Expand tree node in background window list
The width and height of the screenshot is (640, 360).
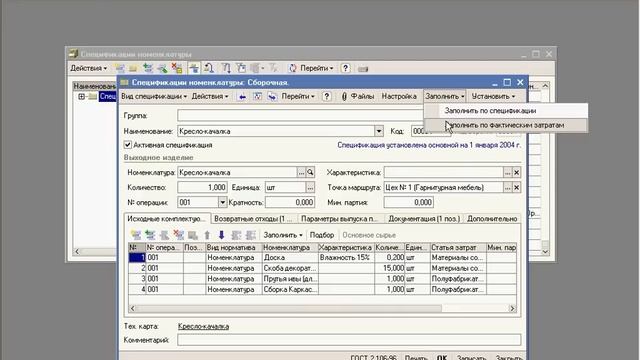click(x=81, y=97)
